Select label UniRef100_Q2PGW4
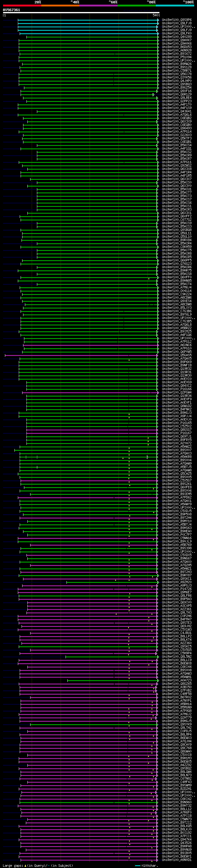This screenshot has height=868, width=197. 177,393
